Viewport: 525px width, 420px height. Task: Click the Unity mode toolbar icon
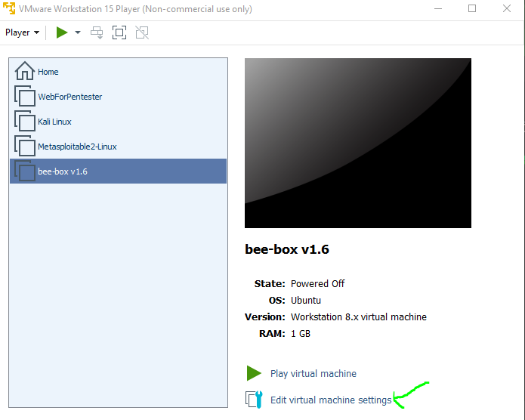coord(142,32)
